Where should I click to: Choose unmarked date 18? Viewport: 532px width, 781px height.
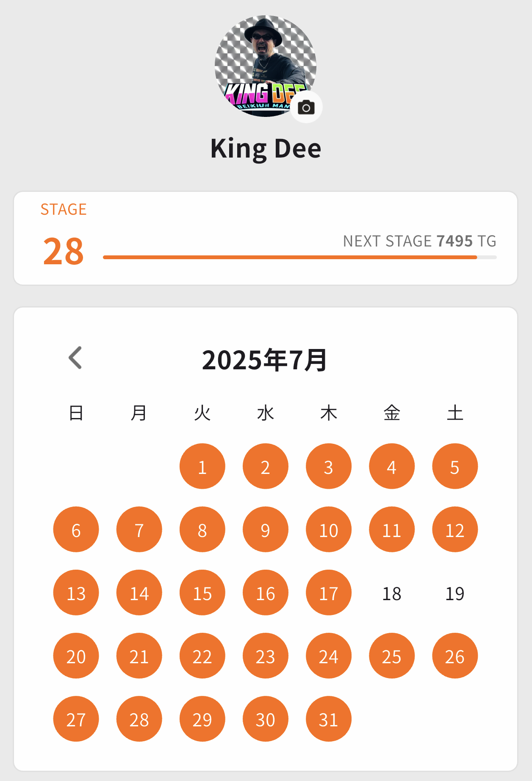tap(391, 593)
